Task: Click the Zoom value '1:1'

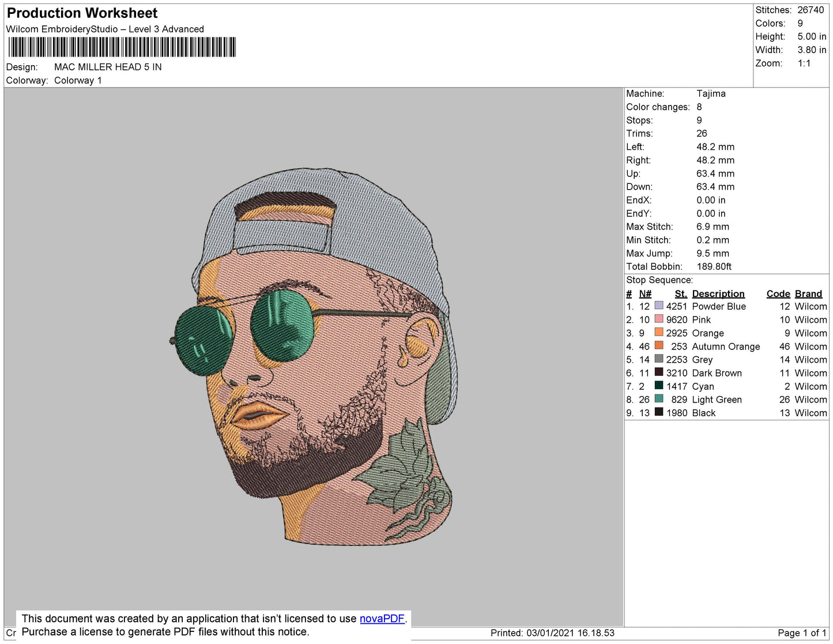Action: (804, 63)
